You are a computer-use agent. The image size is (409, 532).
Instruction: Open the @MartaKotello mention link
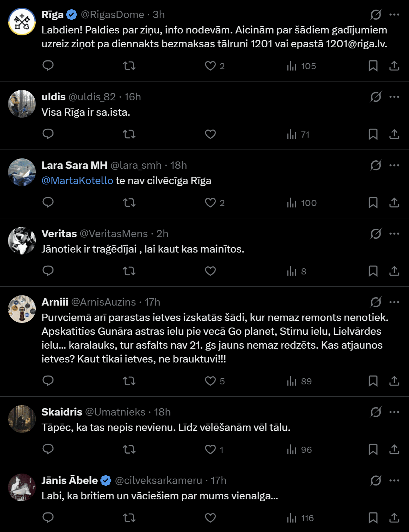tap(77, 181)
